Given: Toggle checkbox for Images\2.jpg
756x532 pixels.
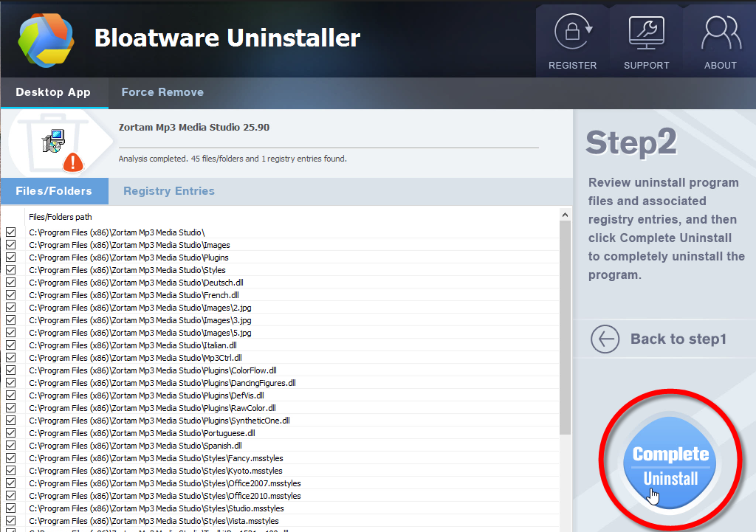Looking at the screenshot, I should (x=10, y=308).
